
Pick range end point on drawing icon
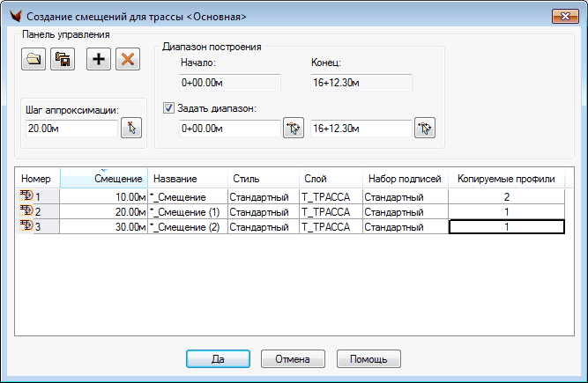pyautogui.click(x=425, y=129)
